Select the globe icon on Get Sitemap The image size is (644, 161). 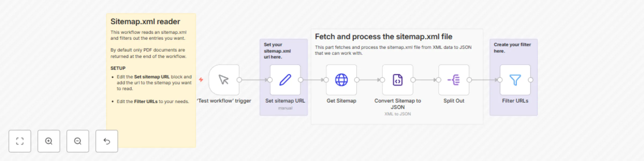click(341, 80)
